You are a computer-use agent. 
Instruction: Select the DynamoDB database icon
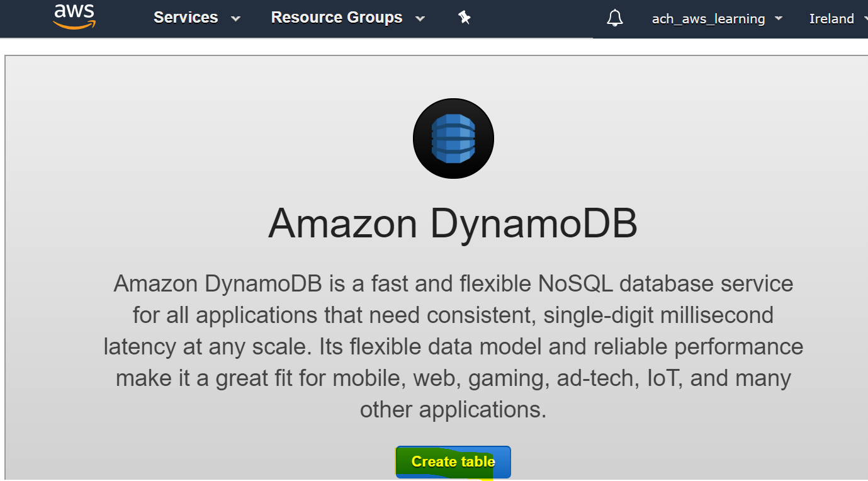click(453, 138)
